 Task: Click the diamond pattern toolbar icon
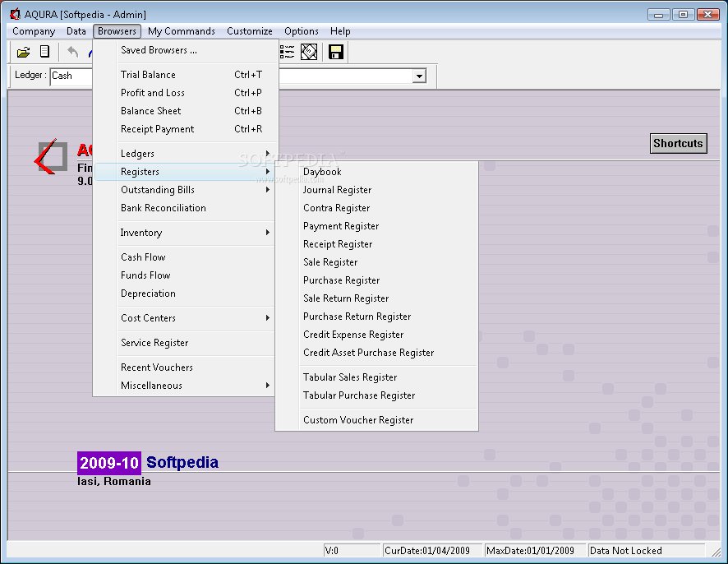[309, 52]
